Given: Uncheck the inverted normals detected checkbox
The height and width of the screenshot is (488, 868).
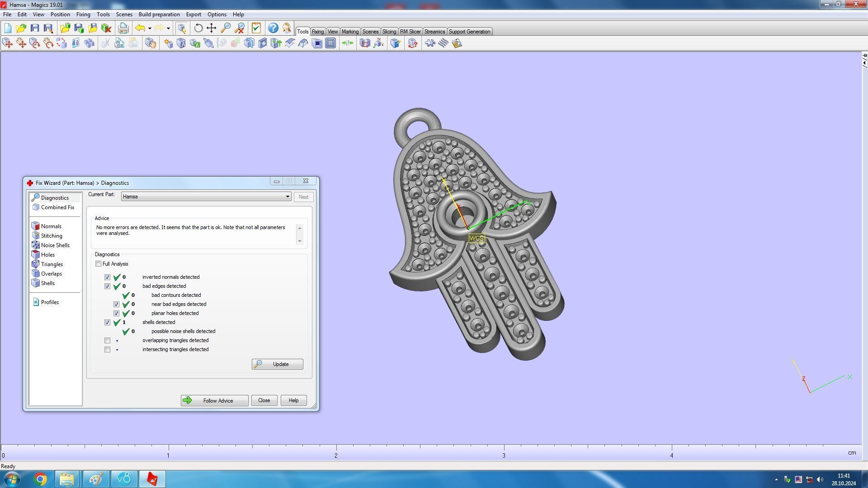Looking at the screenshot, I should pos(107,277).
